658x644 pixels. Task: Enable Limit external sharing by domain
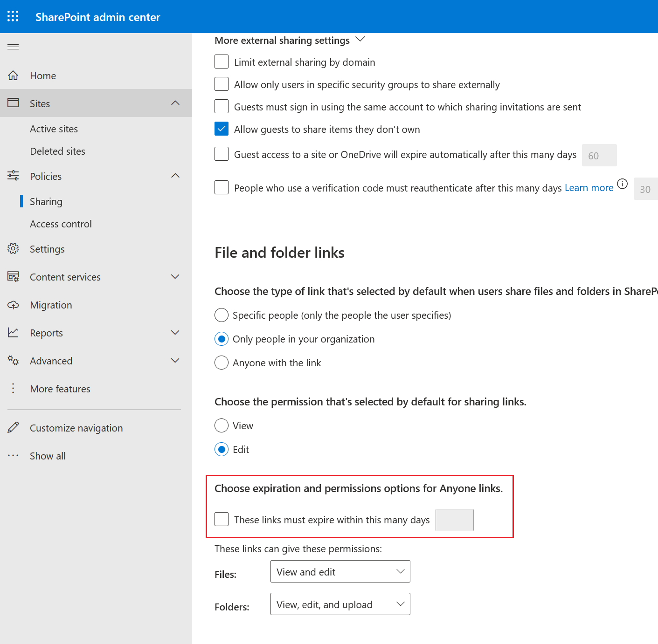click(222, 62)
